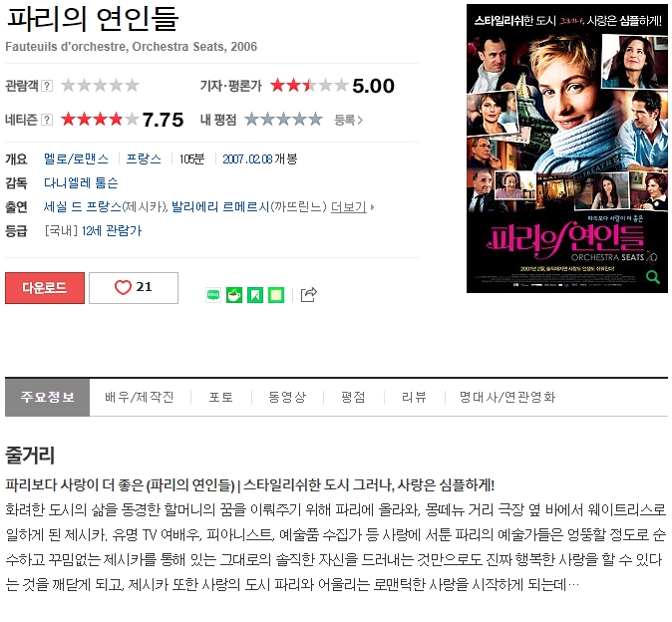This screenshot has width=672, height=622.
Task: Open 프랑스 country link
Action: click(144, 158)
